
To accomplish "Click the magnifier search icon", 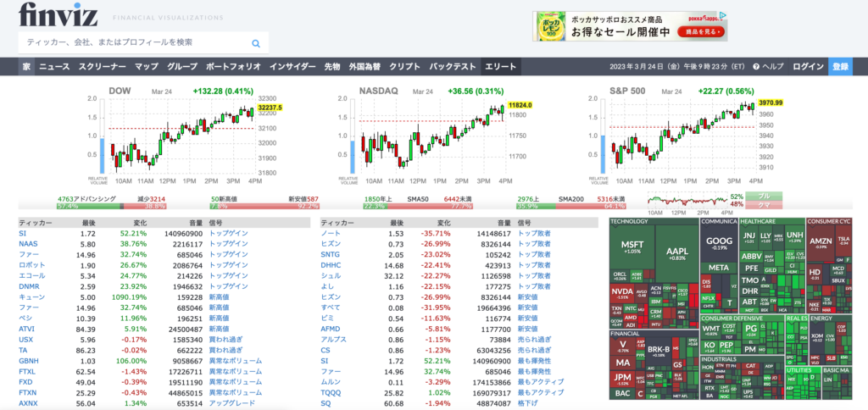I will [x=256, y=43].
